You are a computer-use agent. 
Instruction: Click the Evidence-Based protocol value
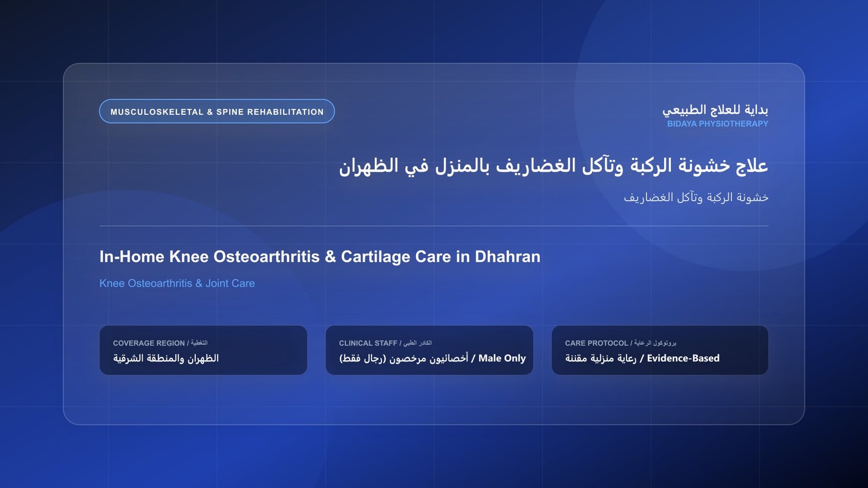642,358
